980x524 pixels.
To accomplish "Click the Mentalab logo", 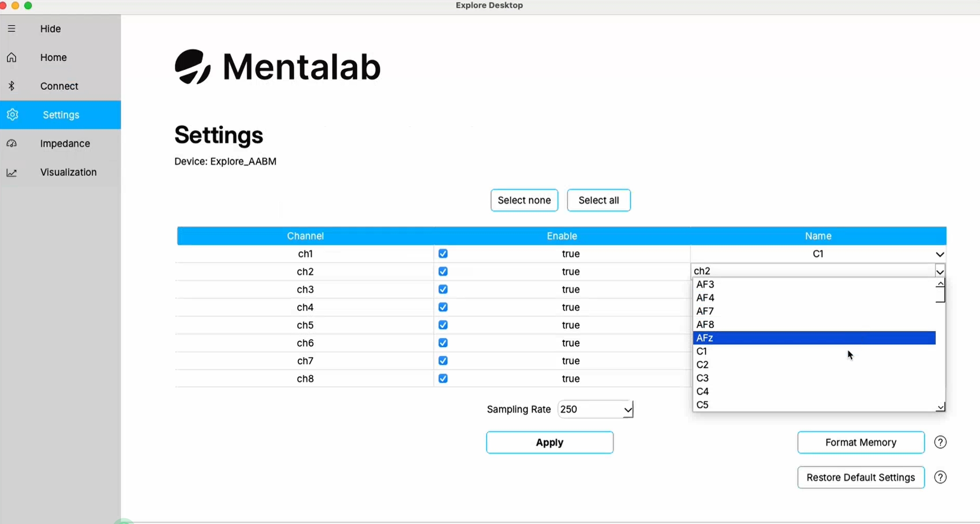I will 278,67.
